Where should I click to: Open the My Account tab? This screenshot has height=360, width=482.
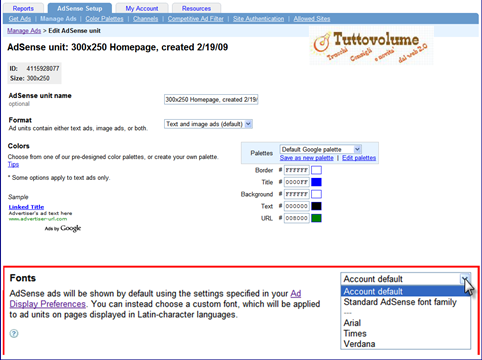[142, 8]
